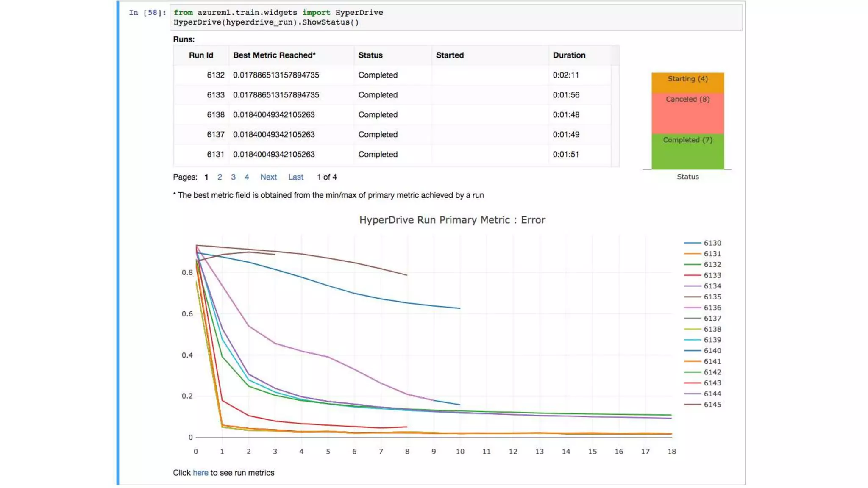Select duration value 0:01:49
Viewport: 868px width, 488px height.
566,135
